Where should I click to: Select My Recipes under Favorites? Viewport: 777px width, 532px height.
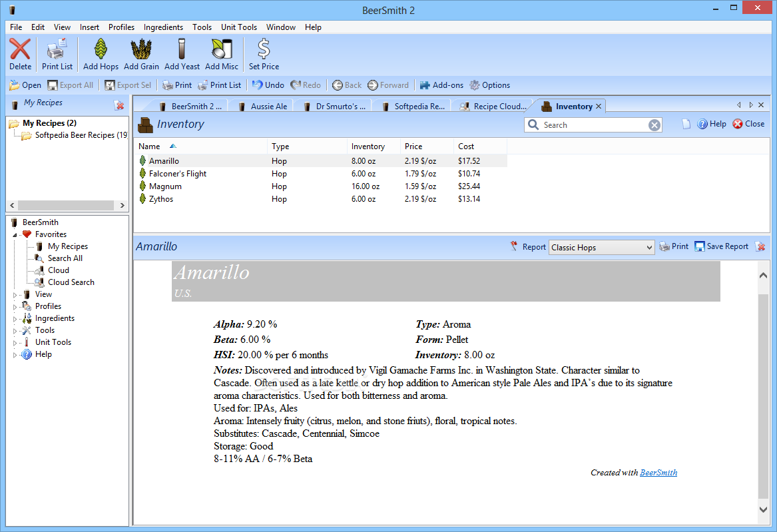point(67,246)
